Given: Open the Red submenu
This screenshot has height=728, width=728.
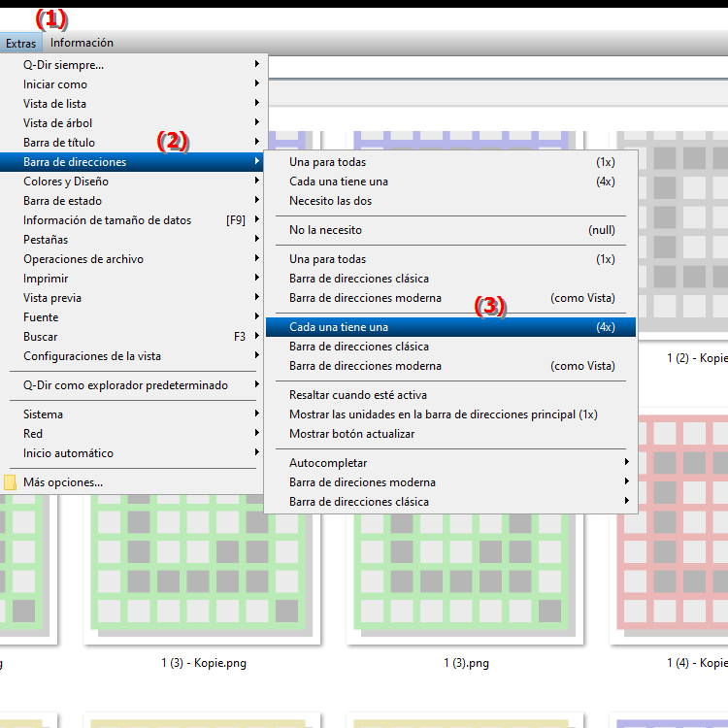Looking at the screenshot, I should point(131,434).
